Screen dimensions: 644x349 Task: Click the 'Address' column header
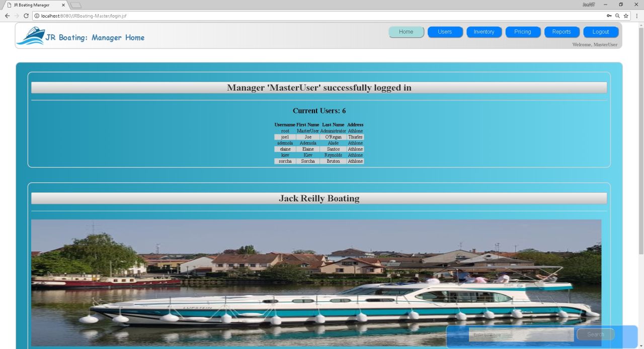click(355, 124)
